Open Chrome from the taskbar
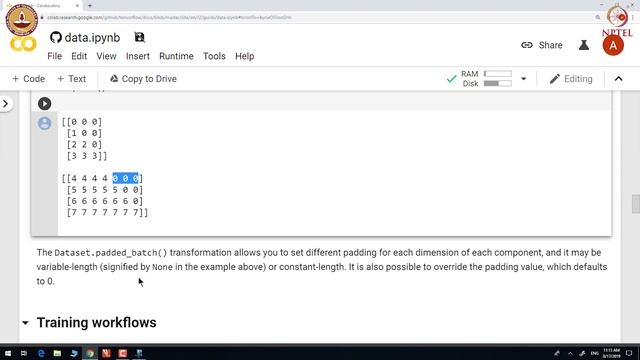 (90, 353)
